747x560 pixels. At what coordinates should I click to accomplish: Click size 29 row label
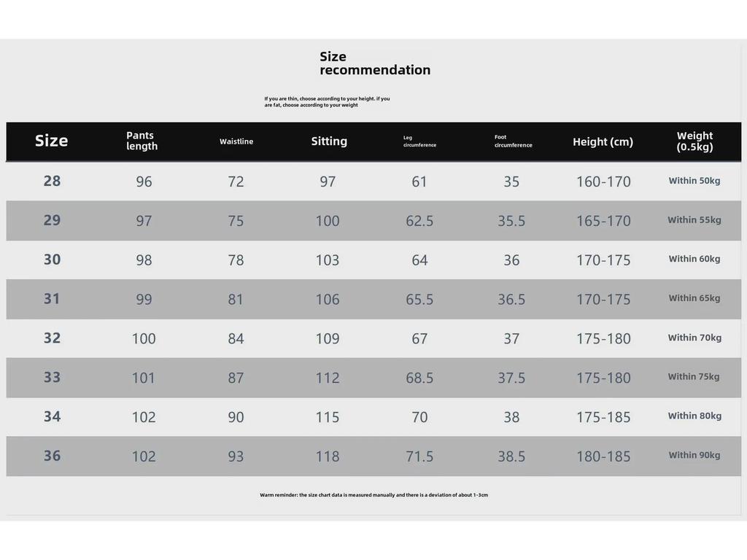[52, 220]
